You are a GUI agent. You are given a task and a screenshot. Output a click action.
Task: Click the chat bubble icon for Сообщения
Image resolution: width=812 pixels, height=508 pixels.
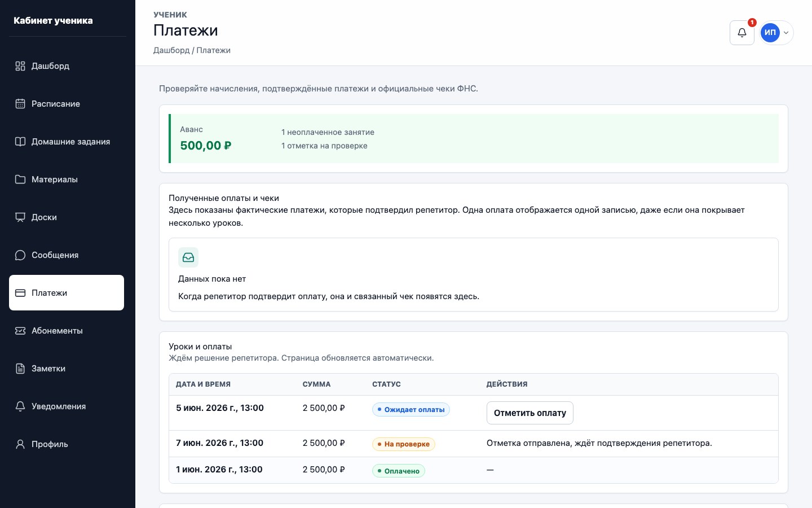[x=20, y=255]
